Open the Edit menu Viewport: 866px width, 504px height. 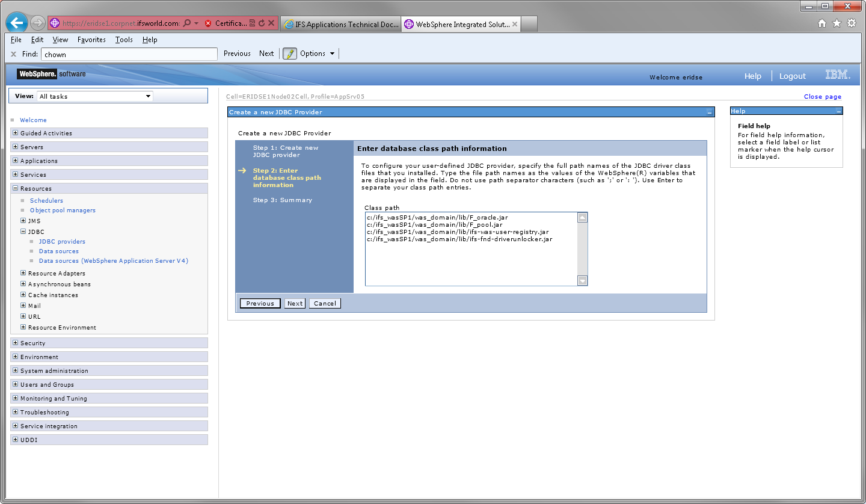pos(37,40)
